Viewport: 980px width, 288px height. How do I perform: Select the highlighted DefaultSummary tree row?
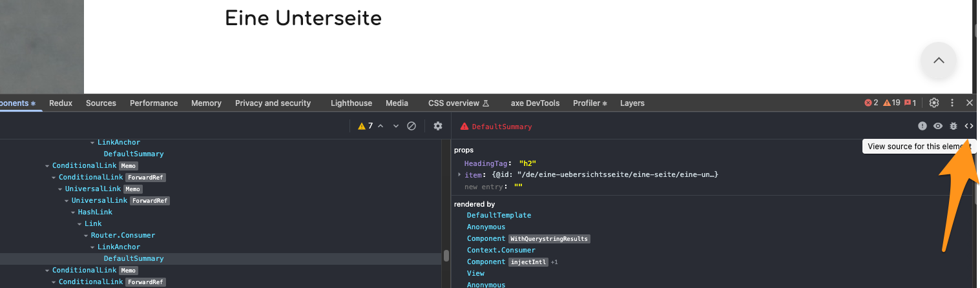134,259
